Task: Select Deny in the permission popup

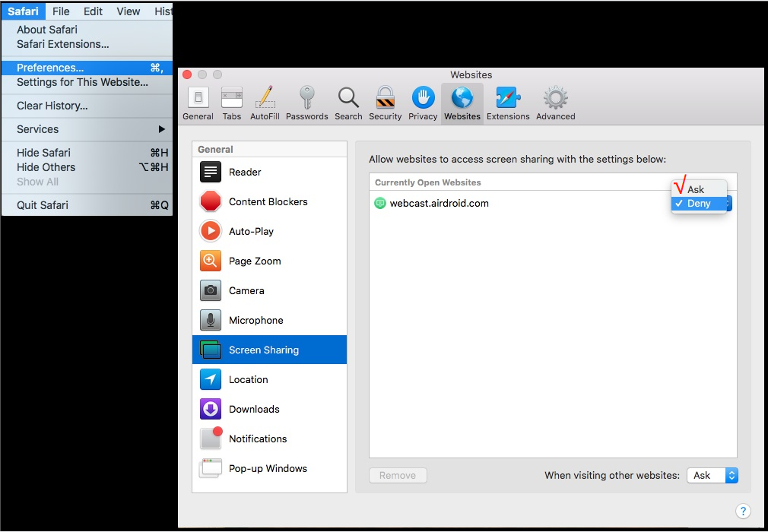Action: [699, 204]
